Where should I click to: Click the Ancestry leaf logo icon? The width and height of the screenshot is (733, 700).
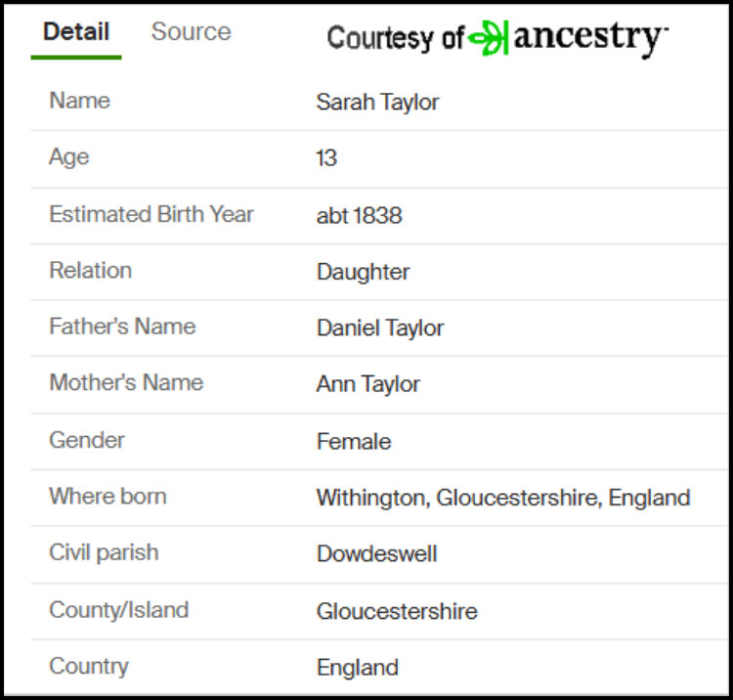coord(489,37)
